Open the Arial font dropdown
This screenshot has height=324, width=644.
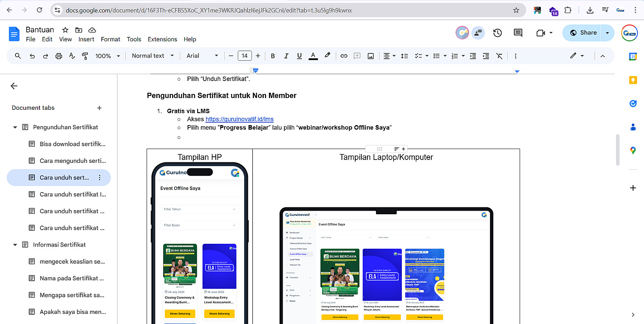202,56
